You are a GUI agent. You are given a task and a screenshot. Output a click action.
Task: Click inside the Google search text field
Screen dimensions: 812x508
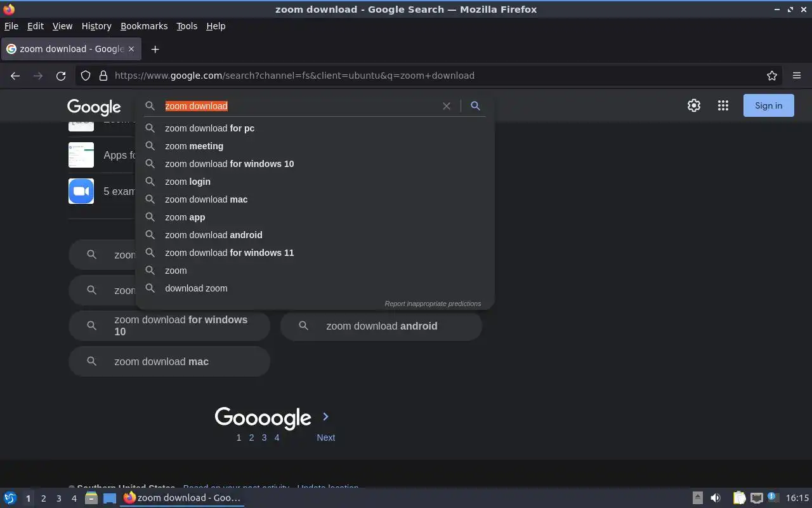(x=301, y=106)
